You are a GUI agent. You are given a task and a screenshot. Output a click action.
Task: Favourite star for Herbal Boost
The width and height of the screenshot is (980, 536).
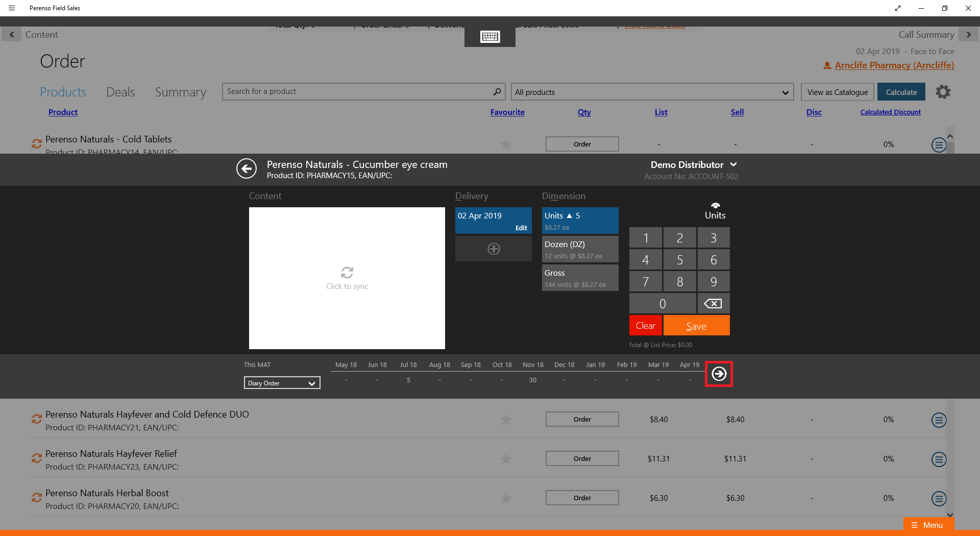click(506, 498)
